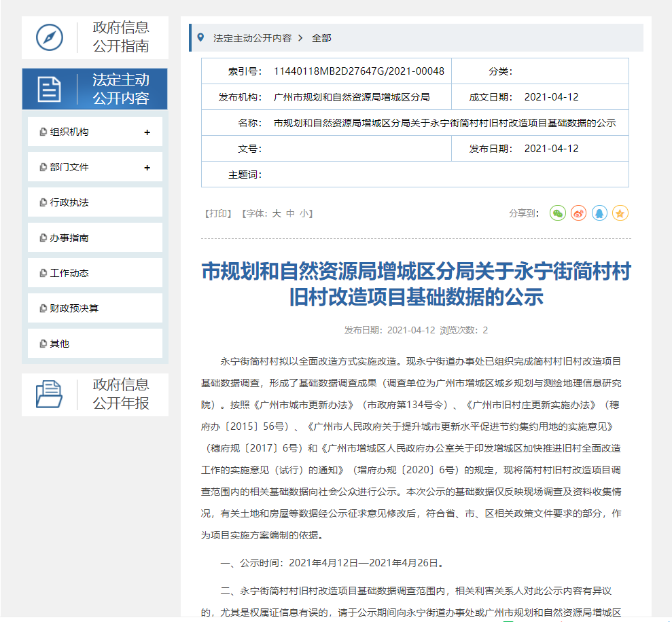Select 工作动态 in the sidebar
The height and width of the screenshot is (622, 672).
(x=69, y=273)
